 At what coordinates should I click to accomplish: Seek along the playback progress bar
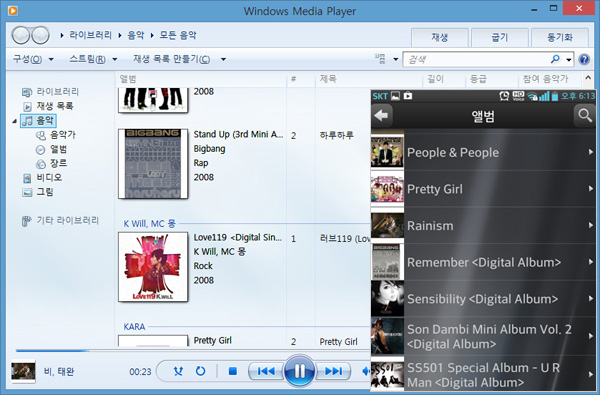coord(193,350)
